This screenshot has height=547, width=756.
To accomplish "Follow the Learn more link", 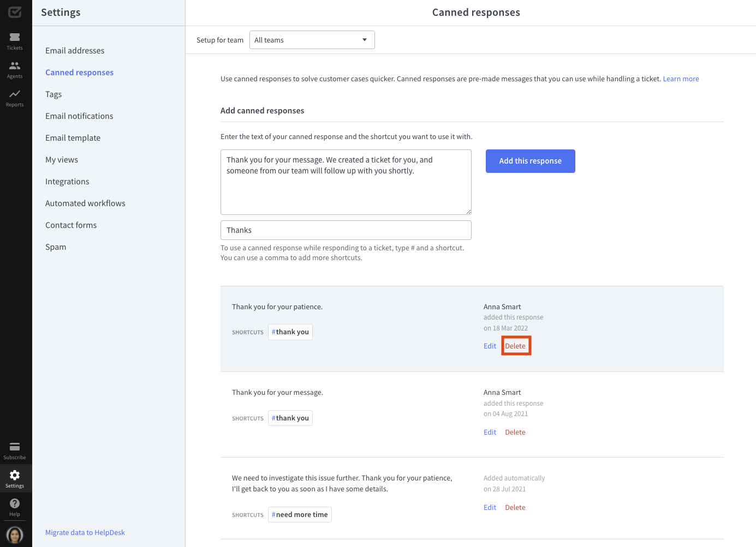I will tap(681, 79).
